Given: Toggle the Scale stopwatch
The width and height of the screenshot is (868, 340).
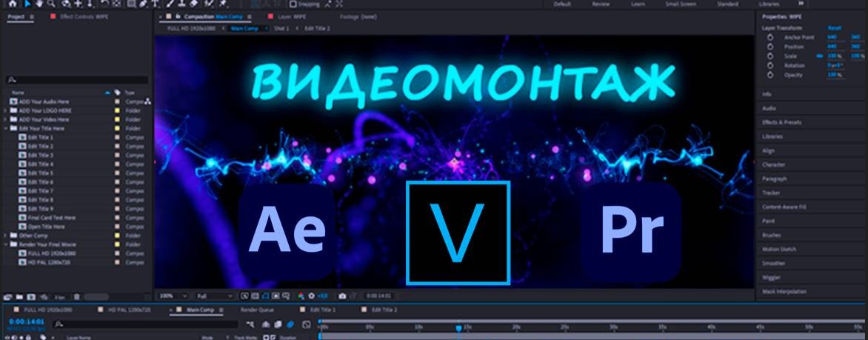Looking at the screenshot, I should click(770, 56).
